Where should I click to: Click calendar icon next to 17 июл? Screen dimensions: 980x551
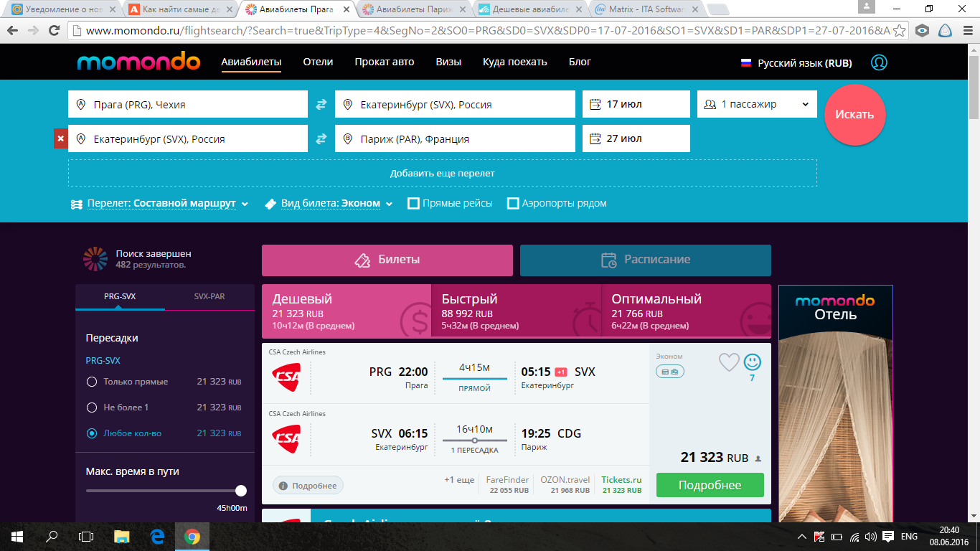595,105
